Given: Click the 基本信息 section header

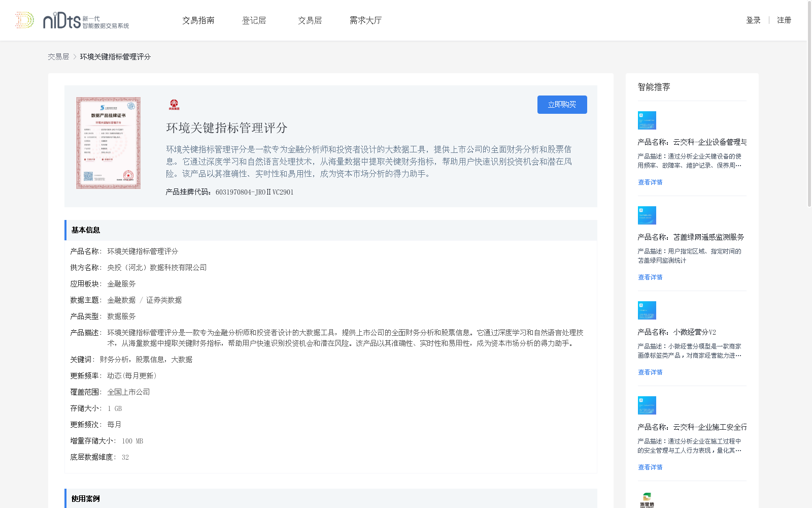Looking at the screenshot, I should point(331,230).
